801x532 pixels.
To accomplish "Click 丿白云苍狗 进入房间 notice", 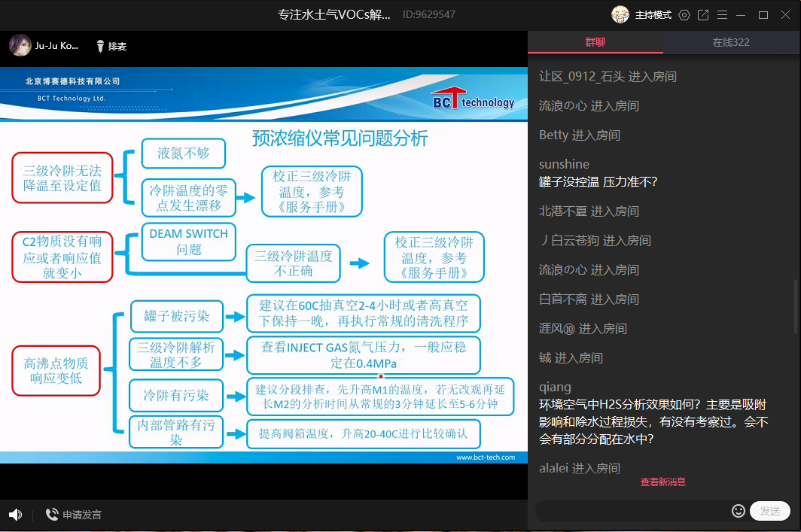I will click(x=595, y=241).
